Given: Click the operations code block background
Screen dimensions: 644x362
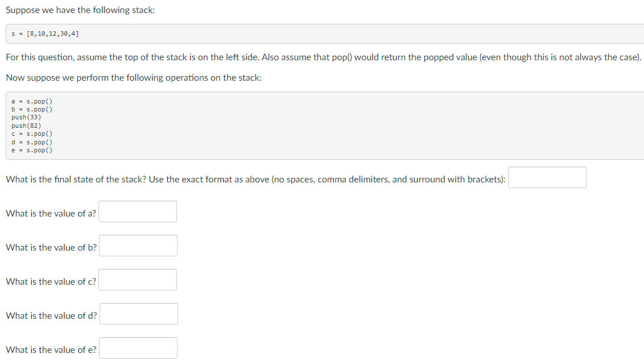Looking at the screenshot, I should coord(341,125).
